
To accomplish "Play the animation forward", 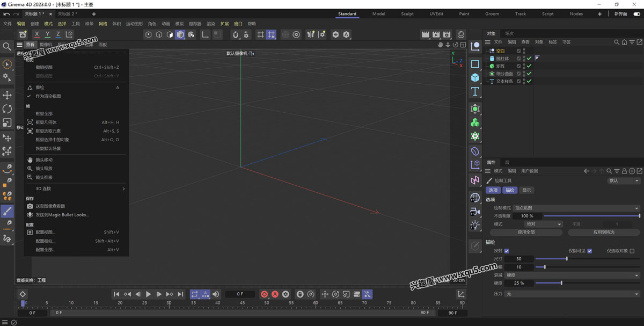I will [149, 294].
